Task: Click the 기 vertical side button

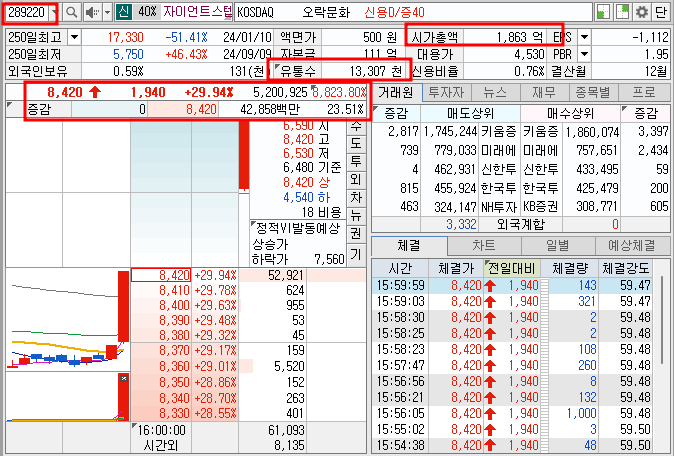Action: pos(356,254)
